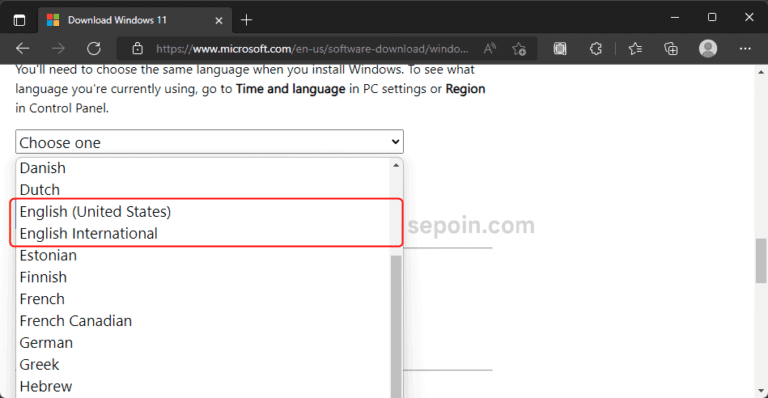This screenshot has width=768, height=398.
Task: Click the page scrollbar down arrow
Action: pos(761,391)
